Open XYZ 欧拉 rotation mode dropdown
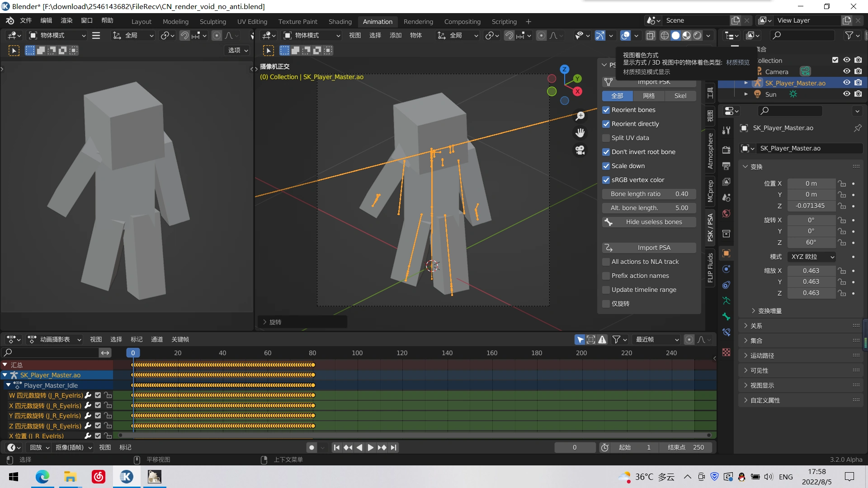This screenshot has width=868, height=488. tap(812, 257)
